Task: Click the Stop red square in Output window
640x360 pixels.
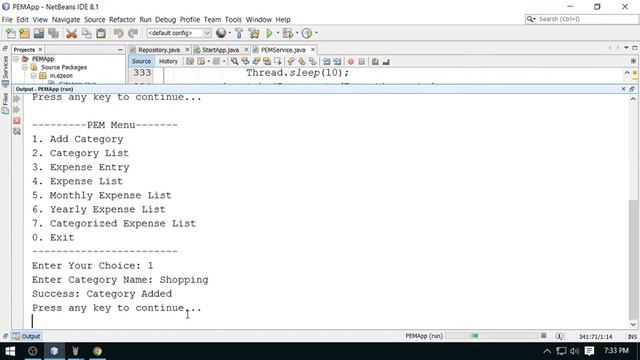Action: pos(17,121)
